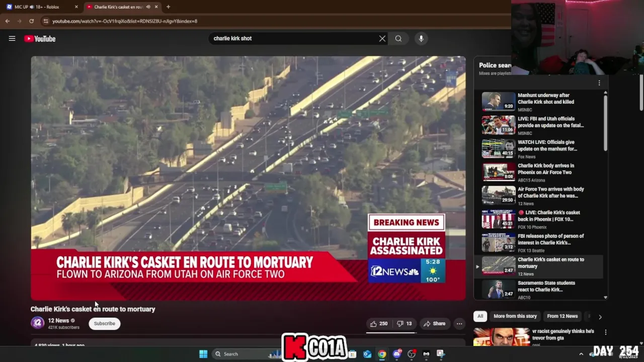Show hidden system tray icons chevron
This screenshot has width=644, height=362.
581,354
